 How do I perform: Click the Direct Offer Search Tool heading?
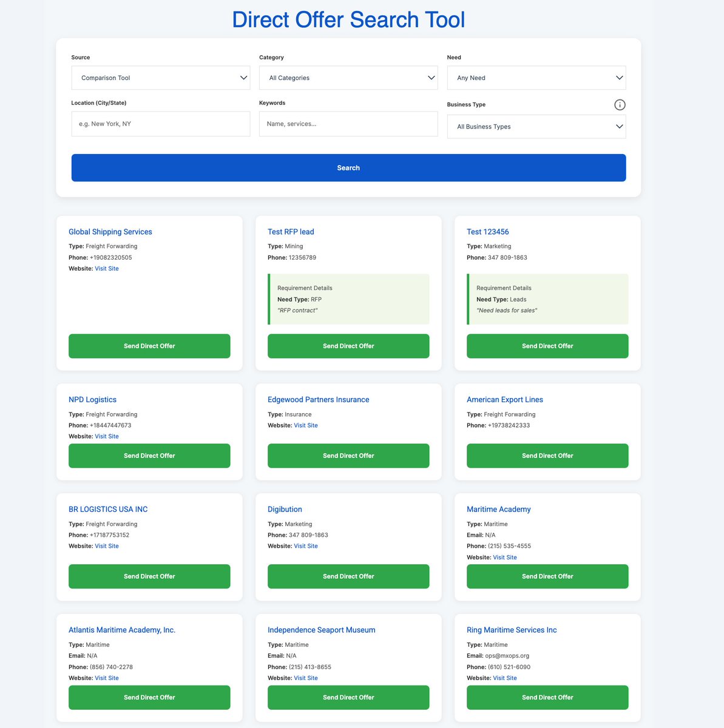(x=348, y=20)
